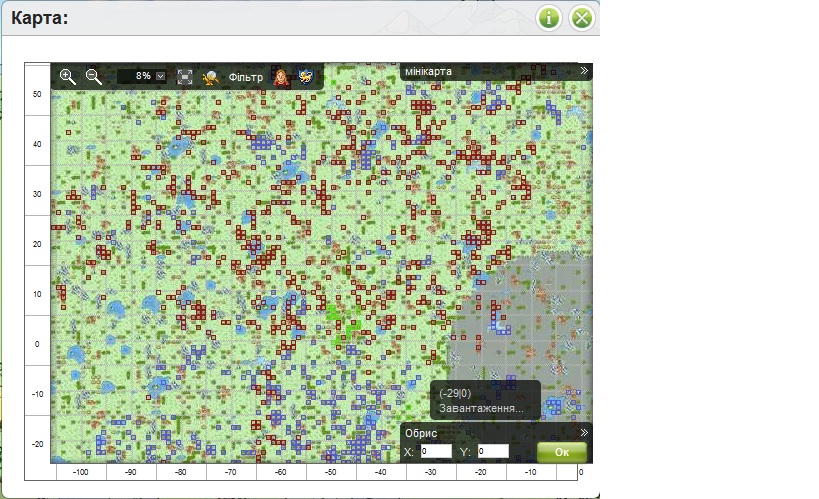This screenshot has width=819, height=499.
Task: Zoom in on the map
Action: (x=67, y=77)
